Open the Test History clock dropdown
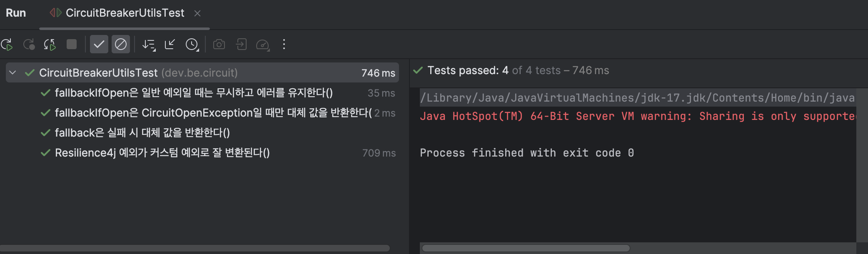 tap(192, 45)
